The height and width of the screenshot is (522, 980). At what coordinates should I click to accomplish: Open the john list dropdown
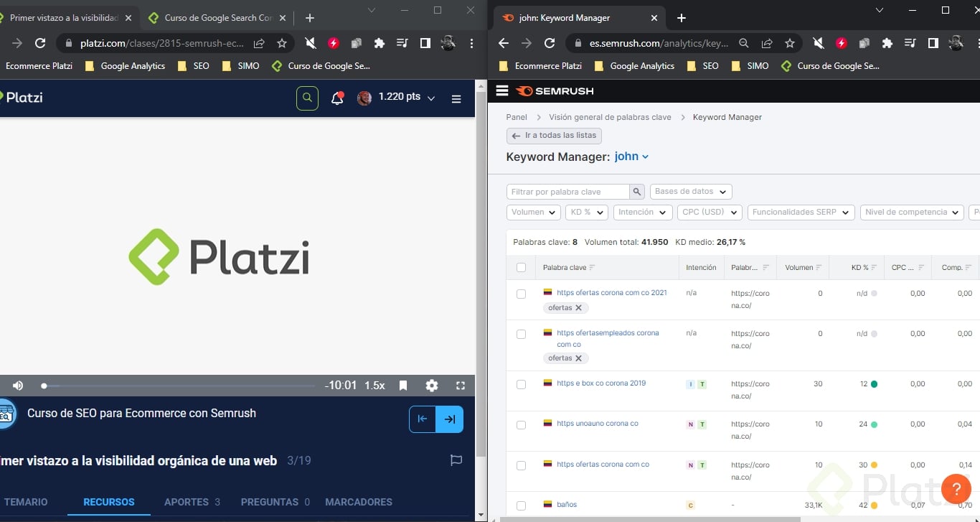[631, 157]
